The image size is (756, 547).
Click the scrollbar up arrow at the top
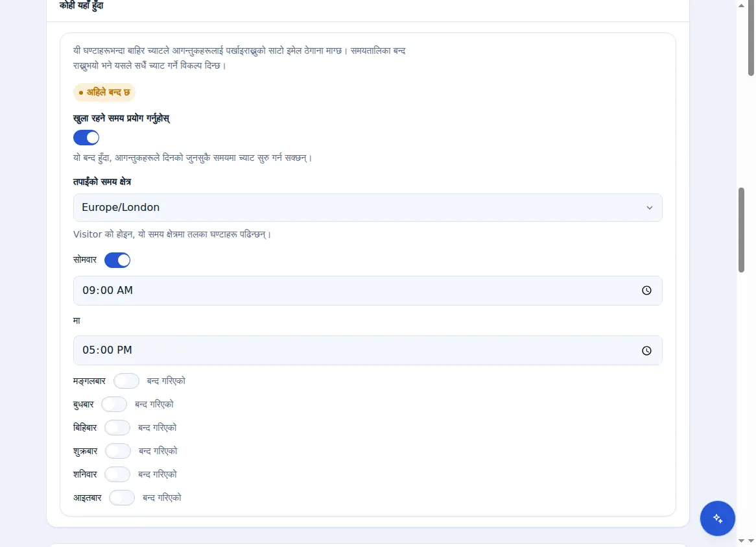click(x=741, y=6)
